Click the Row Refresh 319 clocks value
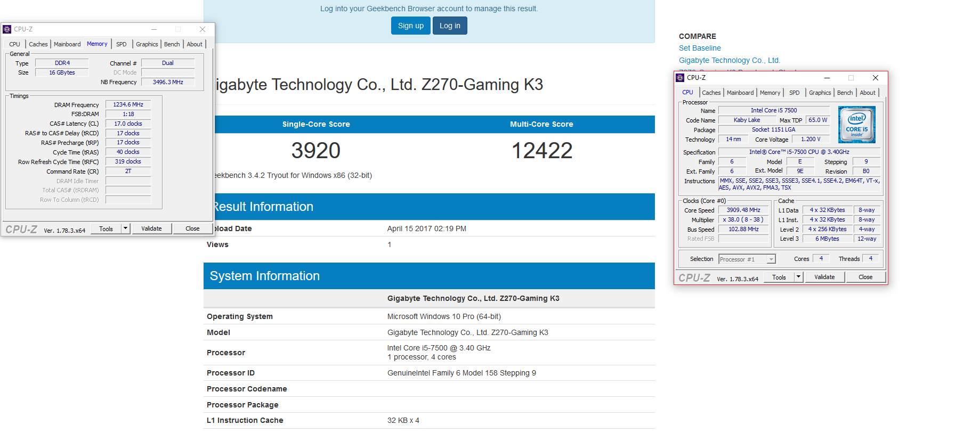Image resolution: width=980 pixels, height=433 pixels. pos(128,161)
